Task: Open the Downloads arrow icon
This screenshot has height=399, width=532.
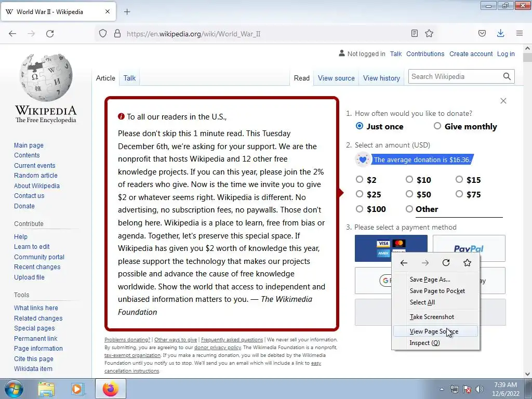Action: [x=500, y=33]
